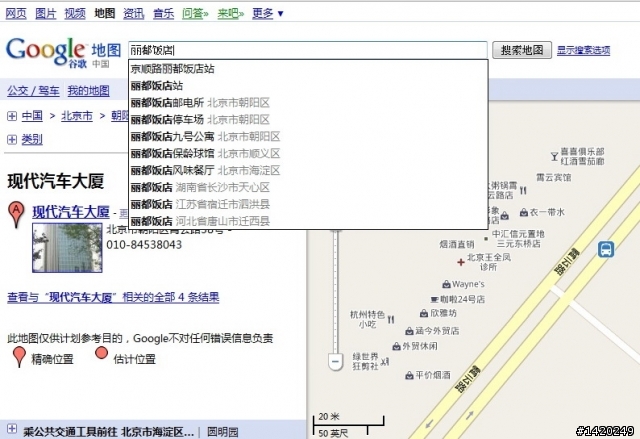Open the 音乐 top navigation link
Image resolution: width=640 pixels, height=439 pixels.
click(163, 13)
